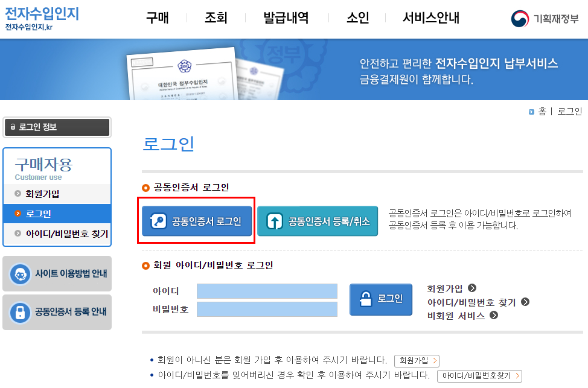Open the 구매 menu
The width and height of the screenshot is (588, 388).
pyautogui.click(x=157, y=17)
